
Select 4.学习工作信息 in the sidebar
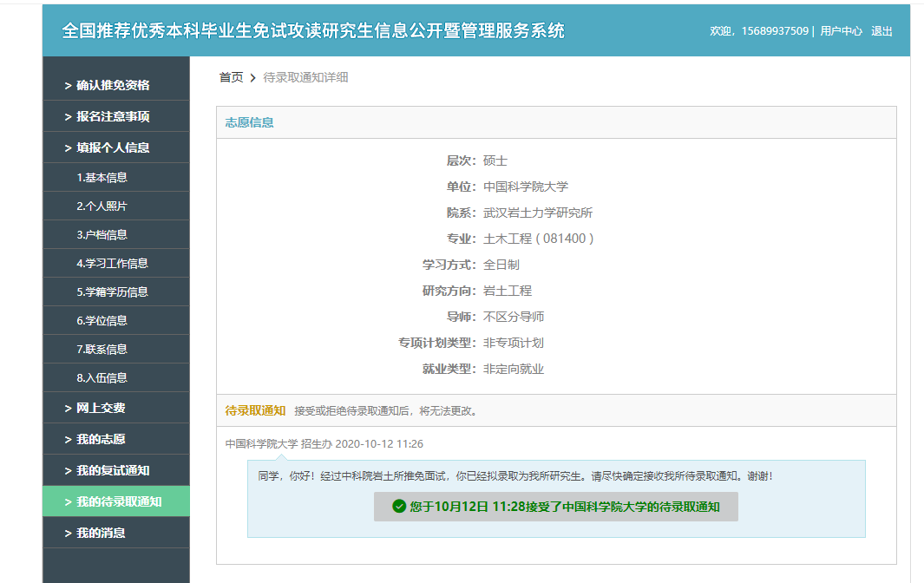click(x=112, y=264)
